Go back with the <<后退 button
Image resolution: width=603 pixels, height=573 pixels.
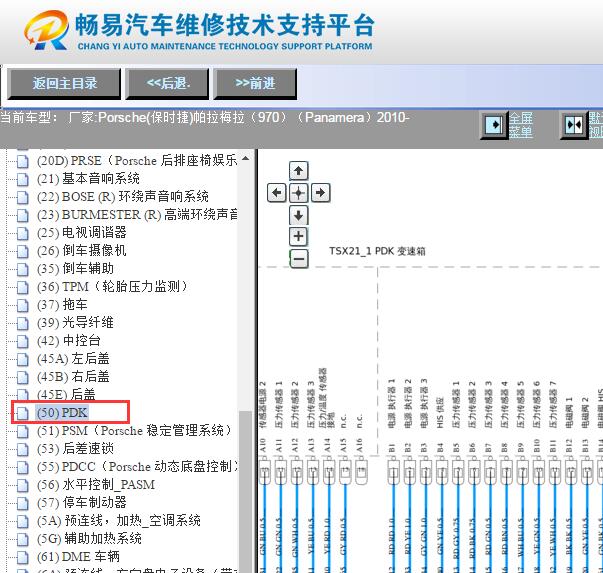[x=167, y=83]
